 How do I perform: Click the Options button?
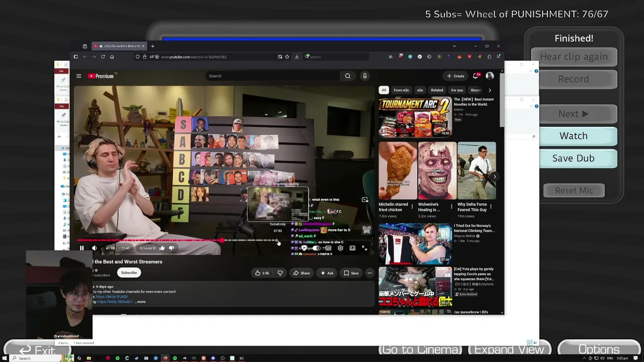coord(599,350)
